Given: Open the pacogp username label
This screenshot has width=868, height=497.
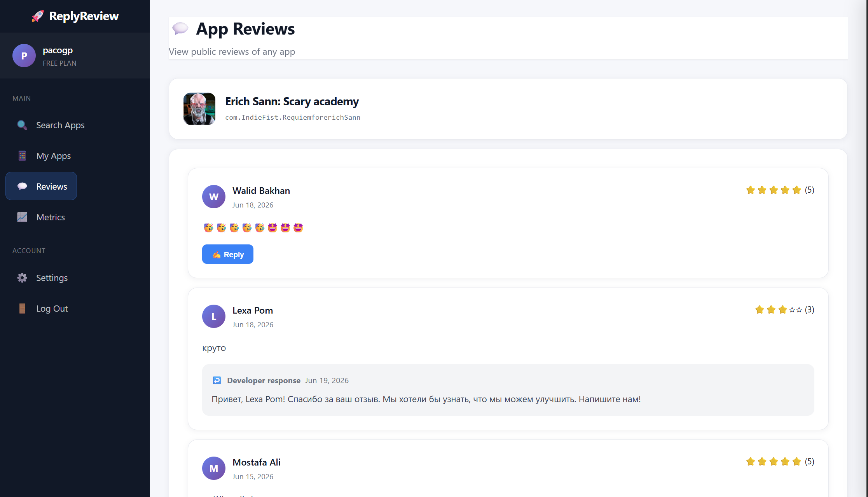Looking at the screenshot, I should [58, 50].
